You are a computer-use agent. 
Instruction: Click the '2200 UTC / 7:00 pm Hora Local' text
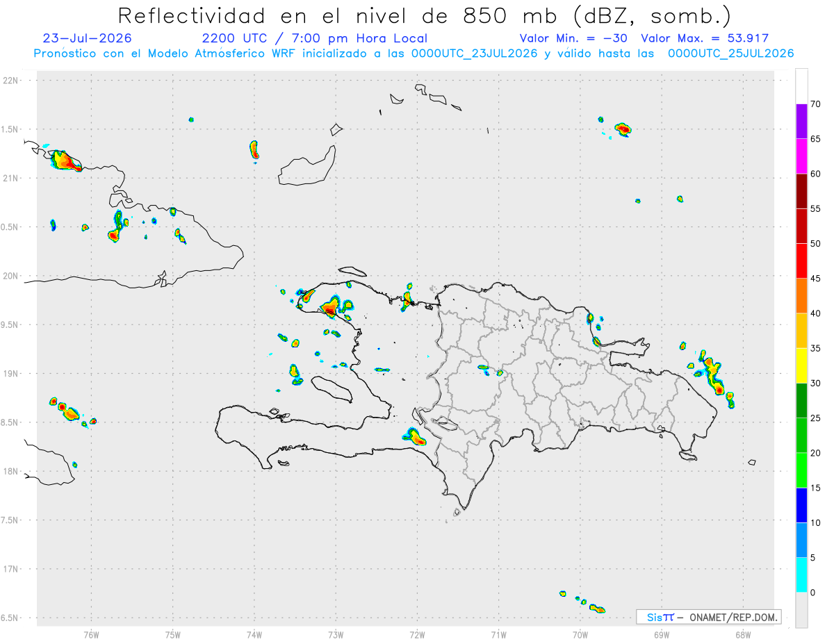(315, 38)
